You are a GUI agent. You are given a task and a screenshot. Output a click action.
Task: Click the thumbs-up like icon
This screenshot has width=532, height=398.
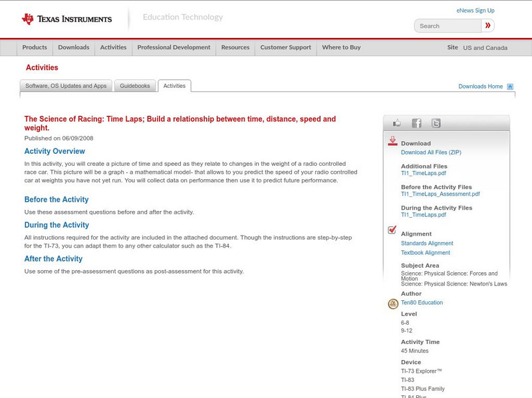coord(396,123)
